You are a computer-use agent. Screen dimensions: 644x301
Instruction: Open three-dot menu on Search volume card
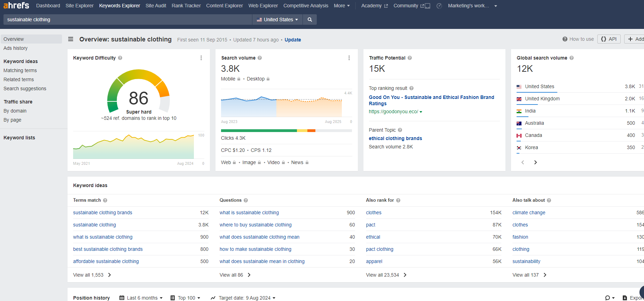(x=349, y=58)
